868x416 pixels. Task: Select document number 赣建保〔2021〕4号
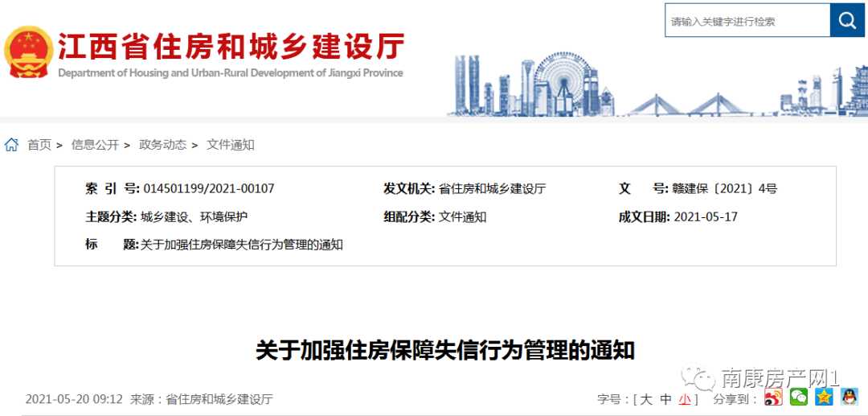723,189
